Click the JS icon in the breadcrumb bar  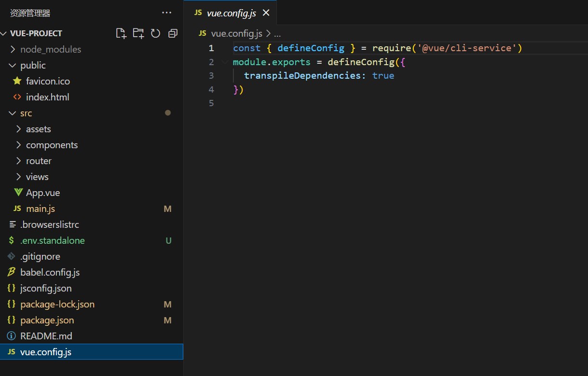[x=203, y=33]
